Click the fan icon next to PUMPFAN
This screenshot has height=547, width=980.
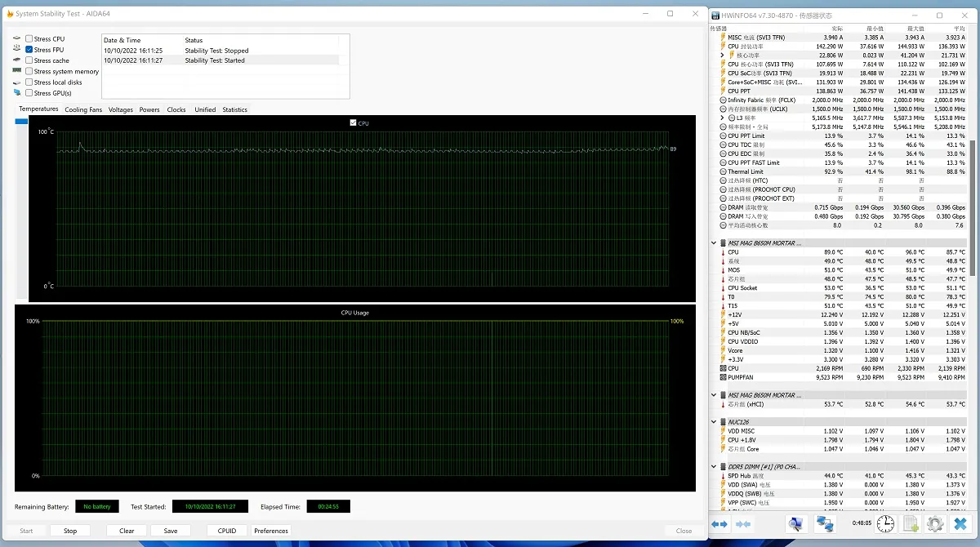tap(724, 377)
